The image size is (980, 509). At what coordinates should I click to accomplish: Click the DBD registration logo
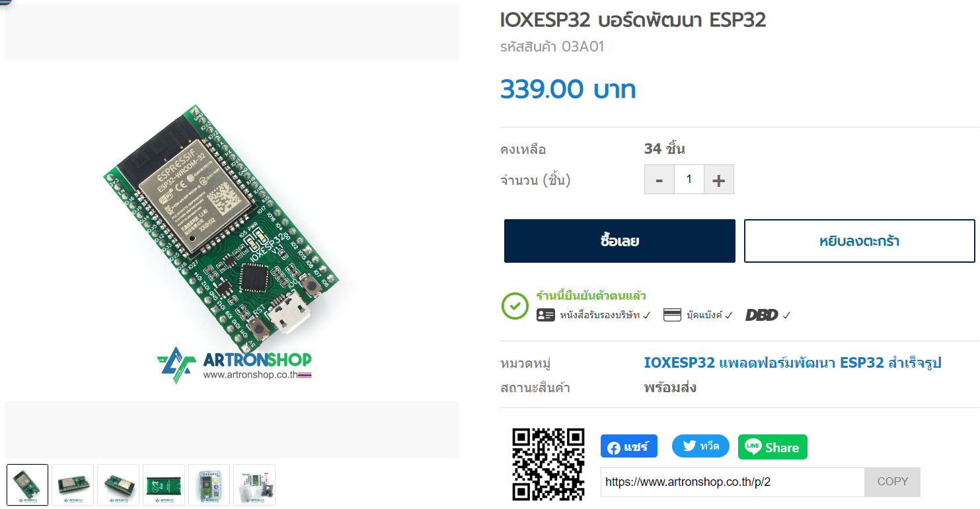pos(761,315)
